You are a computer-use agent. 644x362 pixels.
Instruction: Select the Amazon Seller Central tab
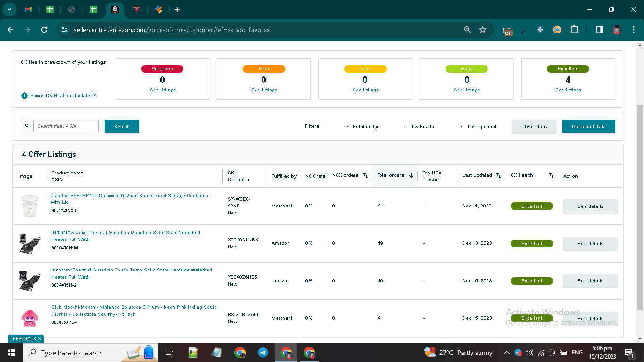pos(115,9)
